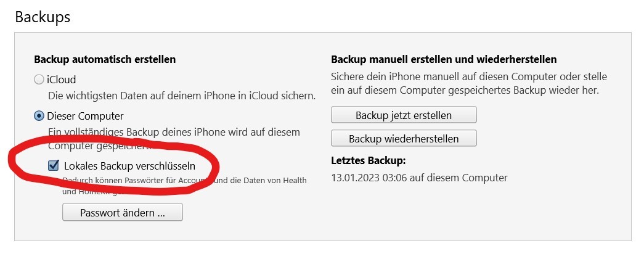Click the Backups section heading
The image size is (644, 259).
(43, 17)
